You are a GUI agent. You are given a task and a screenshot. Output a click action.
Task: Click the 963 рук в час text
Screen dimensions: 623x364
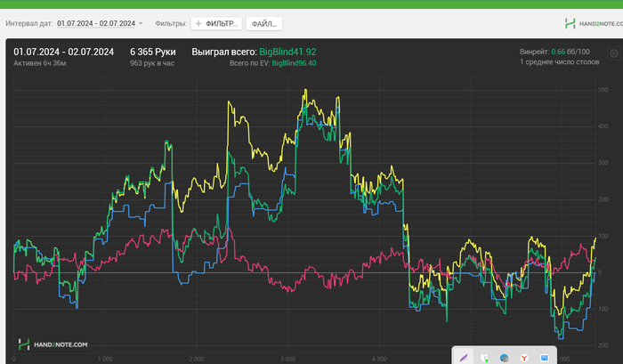pyautogui.click(x=152, y=63)
